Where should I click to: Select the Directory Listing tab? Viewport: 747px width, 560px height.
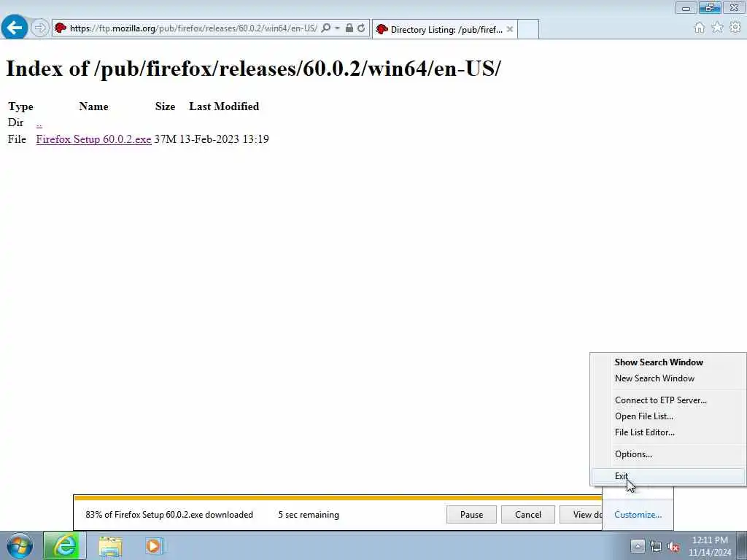pyautogui.click(x=444, y=29)
